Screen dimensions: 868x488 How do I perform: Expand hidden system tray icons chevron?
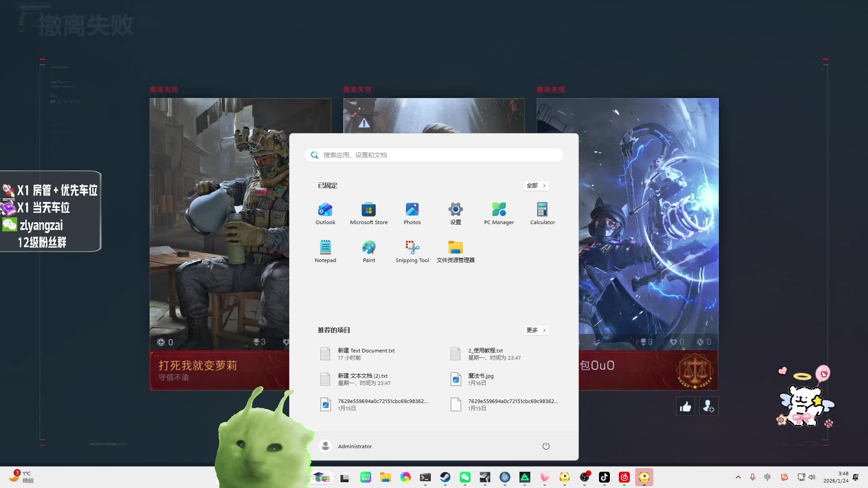[738, 477]
